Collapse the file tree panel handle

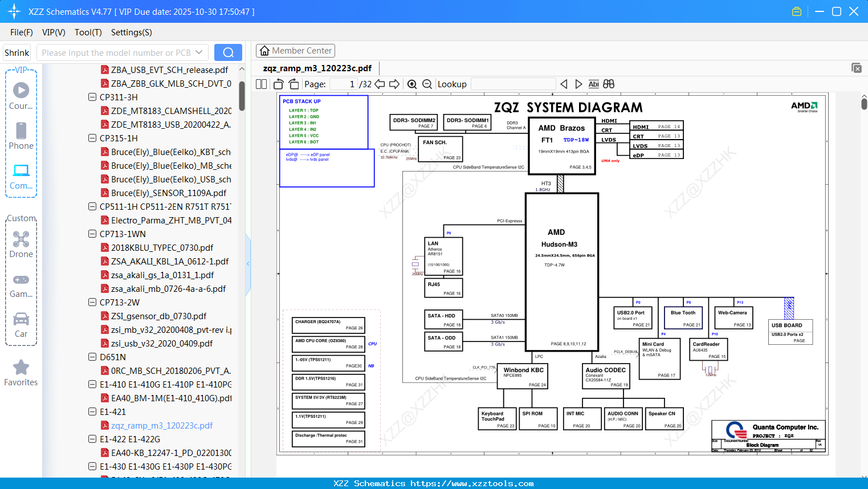pyautogui.click(x=248, y=264)
